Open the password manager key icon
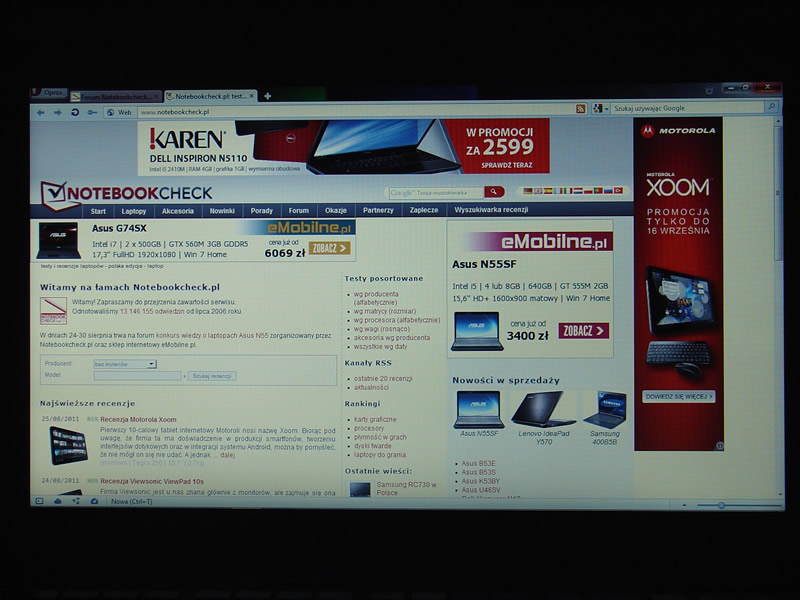The width and height of the screenshot is (800, 600). pos(92,112)
